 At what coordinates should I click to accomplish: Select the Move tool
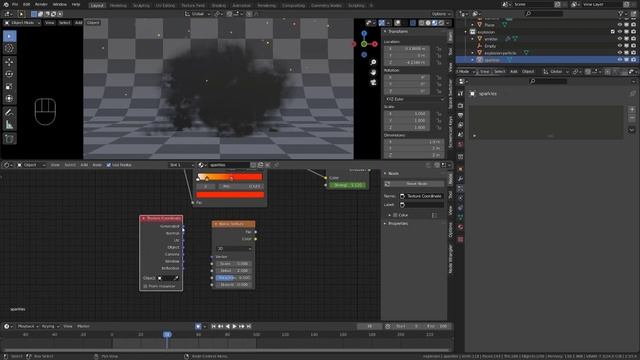(9, 62)
